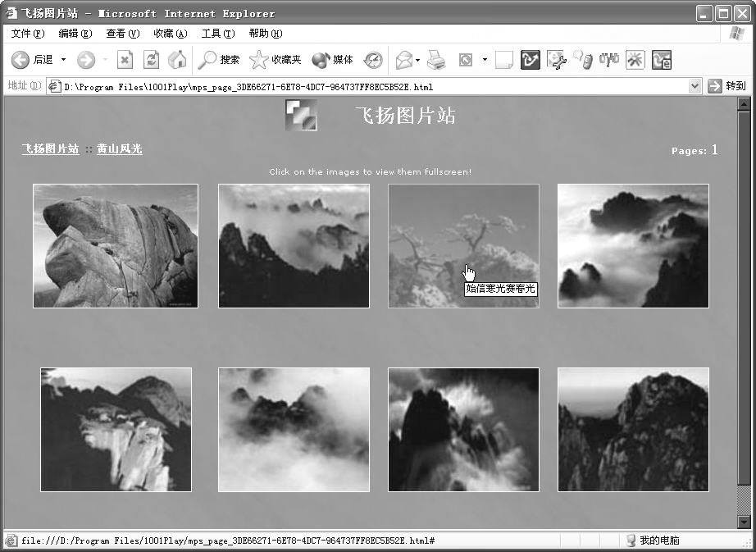Open the rocky cliff thumbnail in top-left
This screenshot has height=552, width=756.
tap(116, 246)
